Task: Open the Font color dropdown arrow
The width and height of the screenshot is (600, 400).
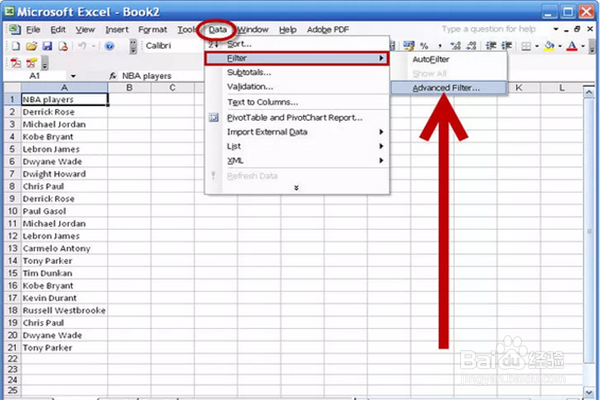Action: coord(583,46)
